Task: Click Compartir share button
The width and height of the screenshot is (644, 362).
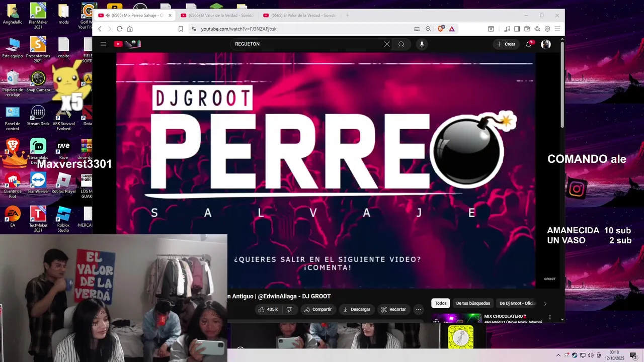Action: (x=318, y=310)
